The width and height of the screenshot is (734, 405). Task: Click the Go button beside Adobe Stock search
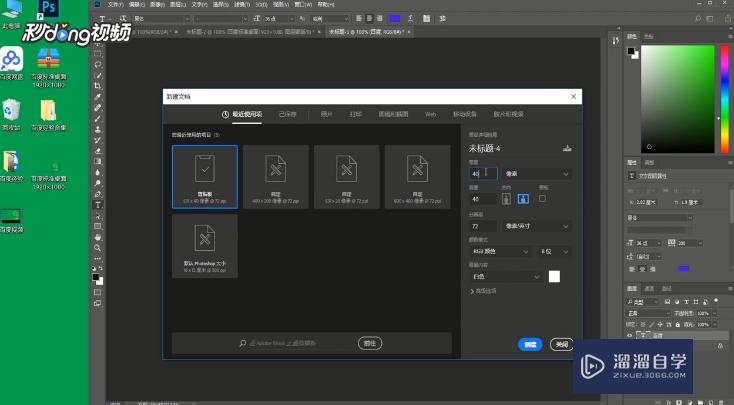coord(370,343)
